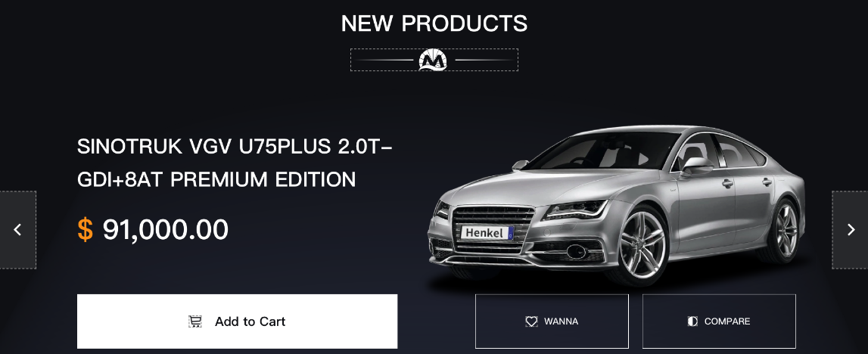Image resolution: width=868 pixels, height=354 pixels.
Task: Advance to next product with right arrow
Action: (851, 230)
